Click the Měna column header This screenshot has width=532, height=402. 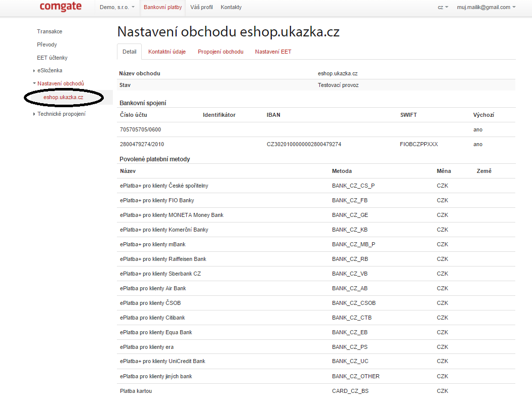point(444,171)
